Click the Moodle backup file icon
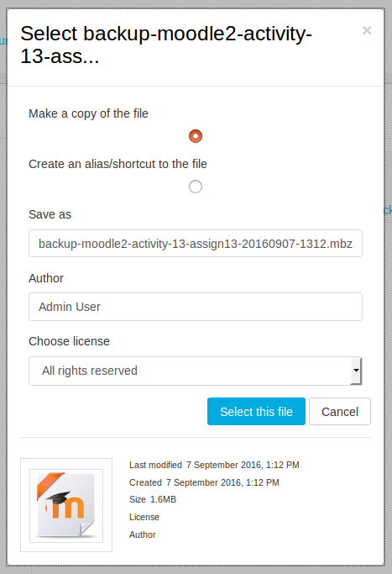 [x=66, y=506]
